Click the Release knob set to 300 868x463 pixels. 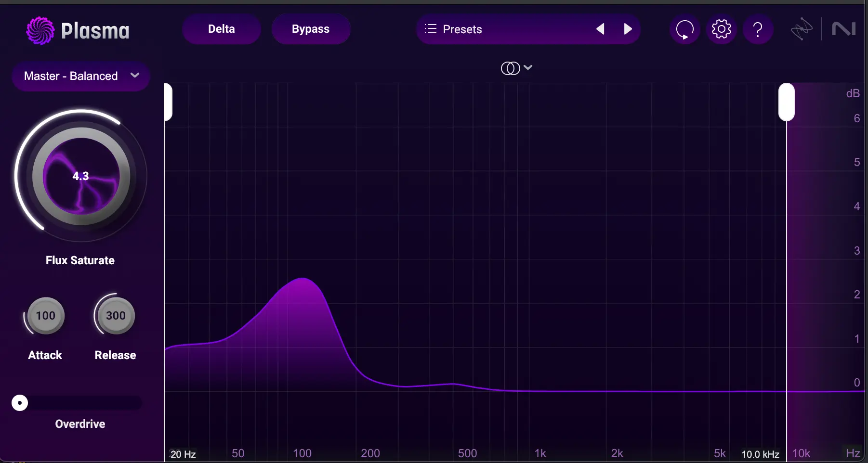pyautogui.click(x=114, y=316)
